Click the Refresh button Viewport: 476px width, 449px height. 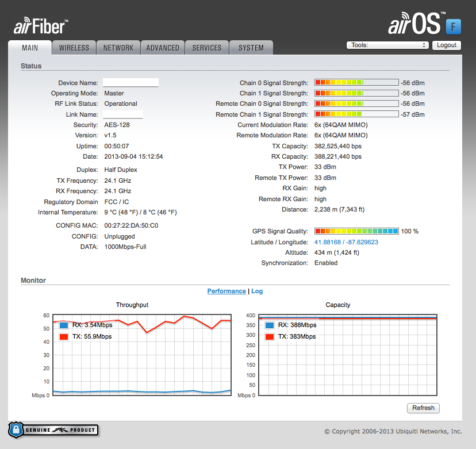click(423, 408)
